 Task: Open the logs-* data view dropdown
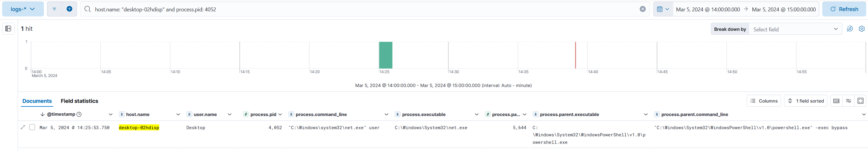(23, 9)
